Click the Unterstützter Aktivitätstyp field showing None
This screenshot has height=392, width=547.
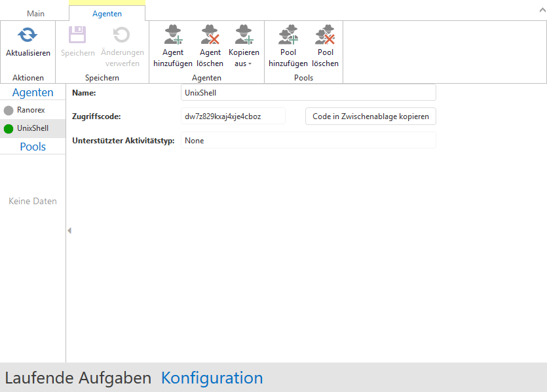tap(308, 141)
